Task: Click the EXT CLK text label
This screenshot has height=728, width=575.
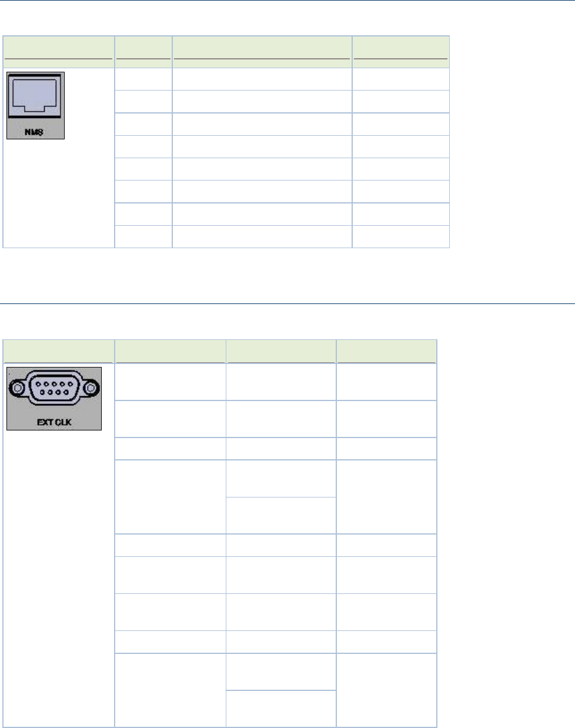Action: [54, 422]
